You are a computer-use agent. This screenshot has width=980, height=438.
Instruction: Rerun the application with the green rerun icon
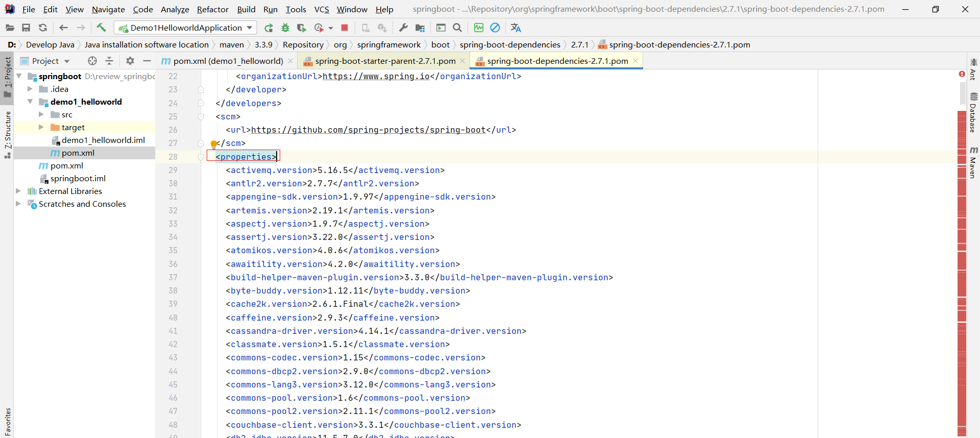268,28
